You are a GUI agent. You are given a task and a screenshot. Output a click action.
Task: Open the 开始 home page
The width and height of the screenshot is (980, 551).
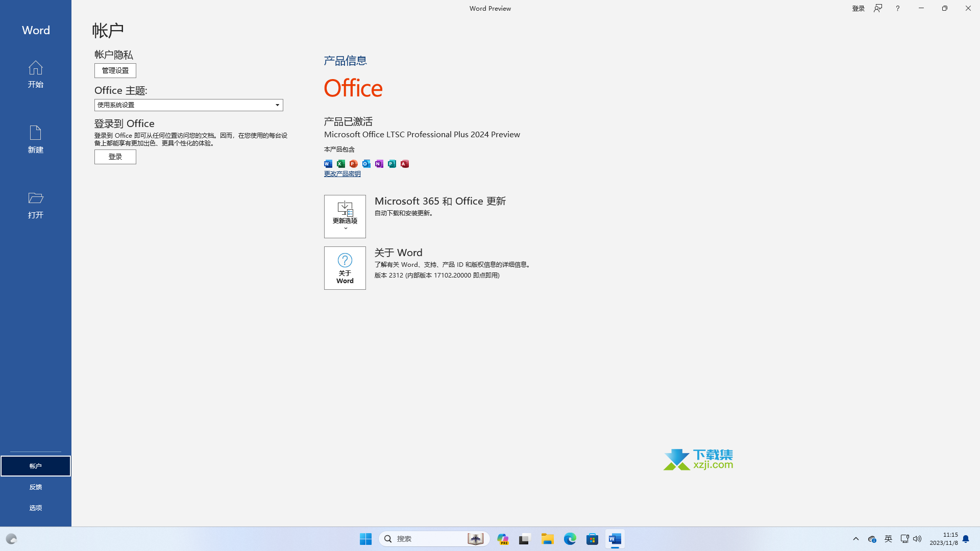click(35, 74)
